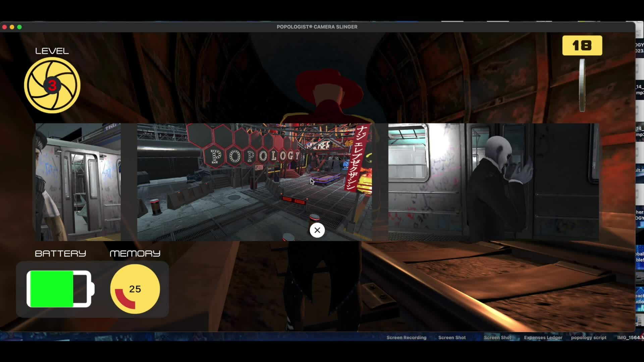Screen dimensions: 644x362
Task: Click the silver coin under the score
Action: click(582, 85)
